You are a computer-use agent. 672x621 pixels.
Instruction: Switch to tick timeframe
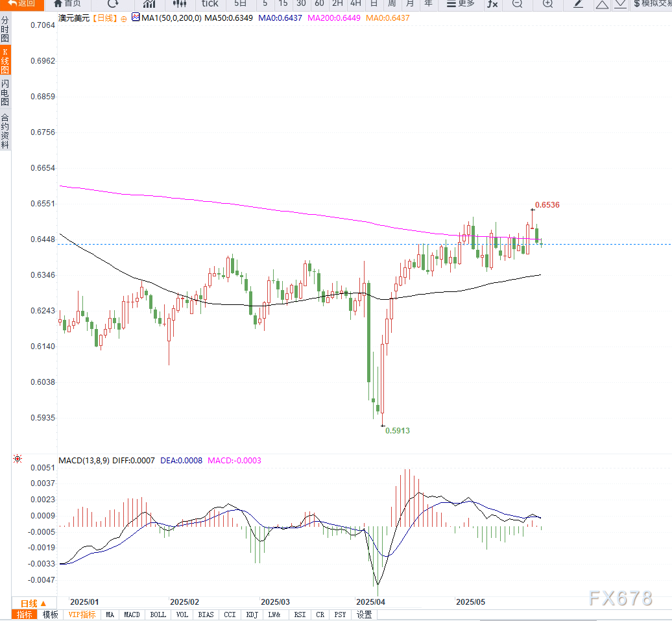pyautogui.click(x=210, y=4)
